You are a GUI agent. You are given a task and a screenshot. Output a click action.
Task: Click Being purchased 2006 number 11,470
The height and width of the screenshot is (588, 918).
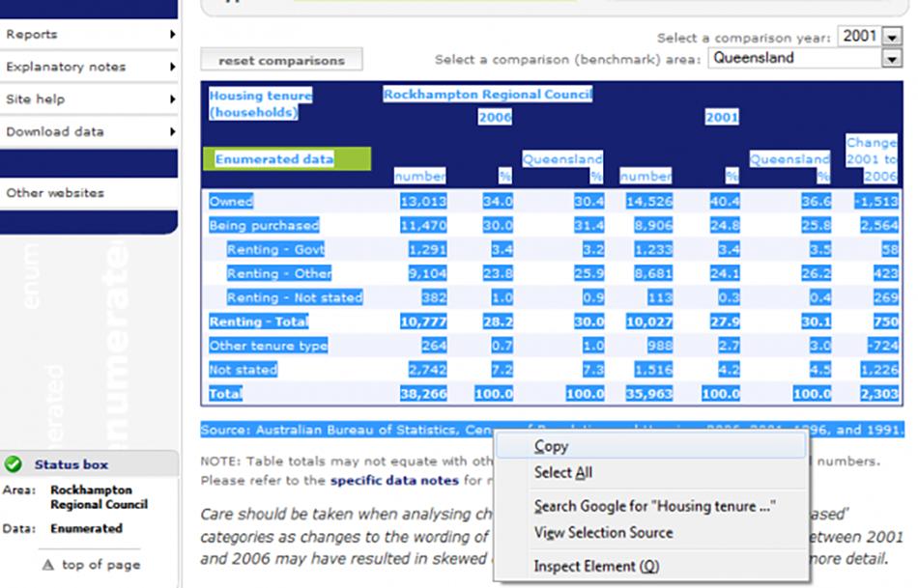(x=423, y=225)
